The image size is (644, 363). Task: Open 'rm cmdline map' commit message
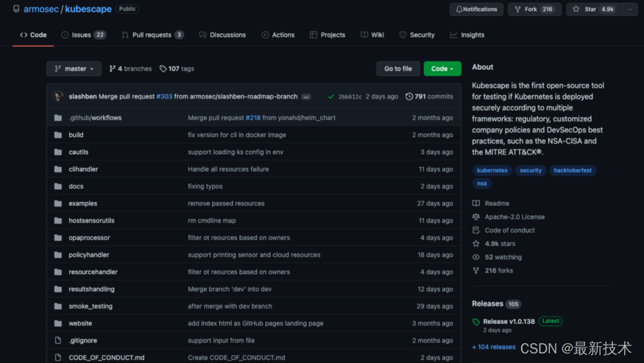[x=212, y=220]
